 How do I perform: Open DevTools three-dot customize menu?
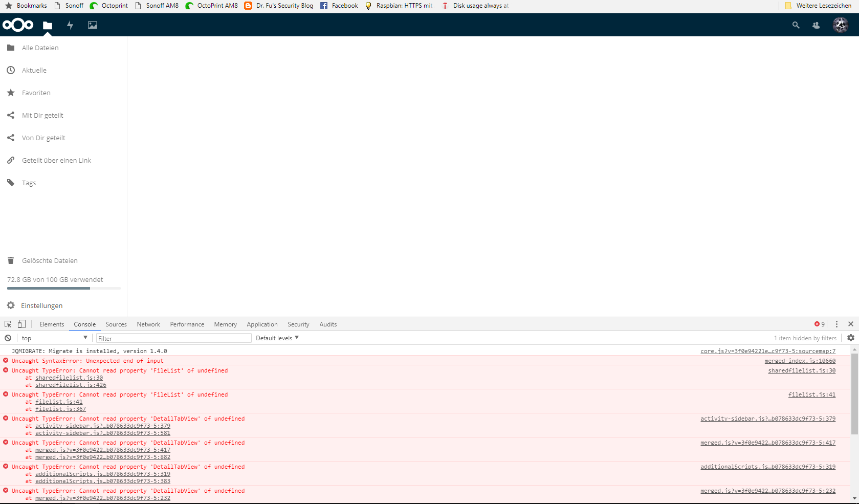point(837,324)
